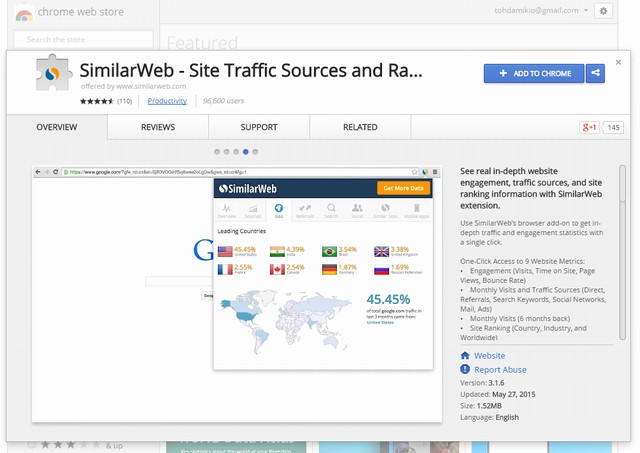
Task: Click the description panel scrollbar
Action: [622, 252]
